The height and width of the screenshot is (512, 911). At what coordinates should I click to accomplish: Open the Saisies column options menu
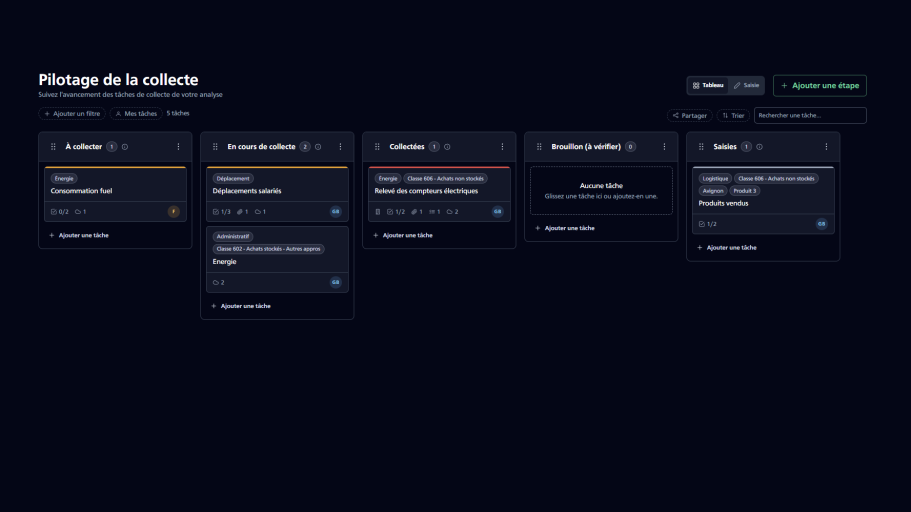[827, 147]
